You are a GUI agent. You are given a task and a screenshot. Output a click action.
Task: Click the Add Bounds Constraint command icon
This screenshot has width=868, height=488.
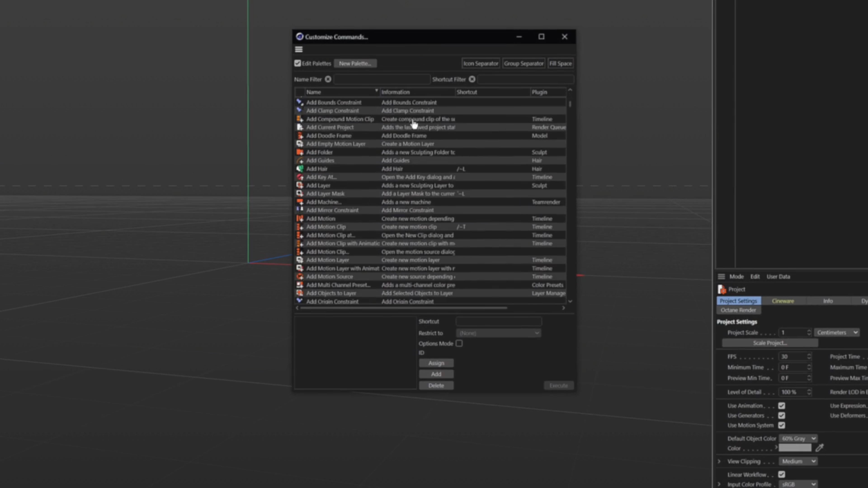[x=300, y=102]
